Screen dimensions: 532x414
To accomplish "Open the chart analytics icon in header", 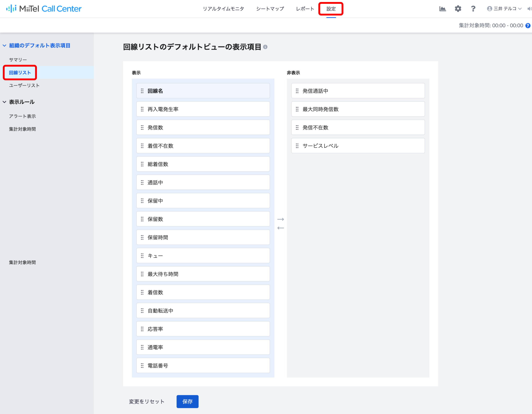I will (x=442, y=9).
